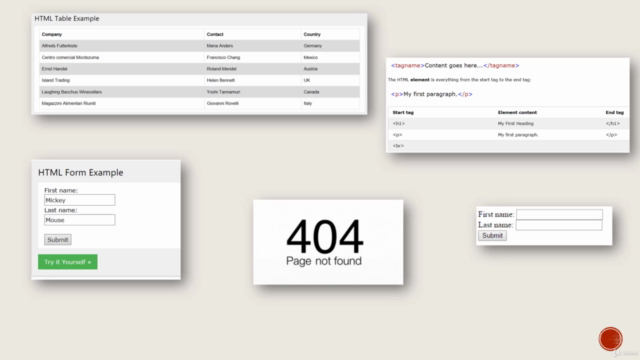
Task: Click the Last name: label in HTML Form Example
Action: click(60, 210)
